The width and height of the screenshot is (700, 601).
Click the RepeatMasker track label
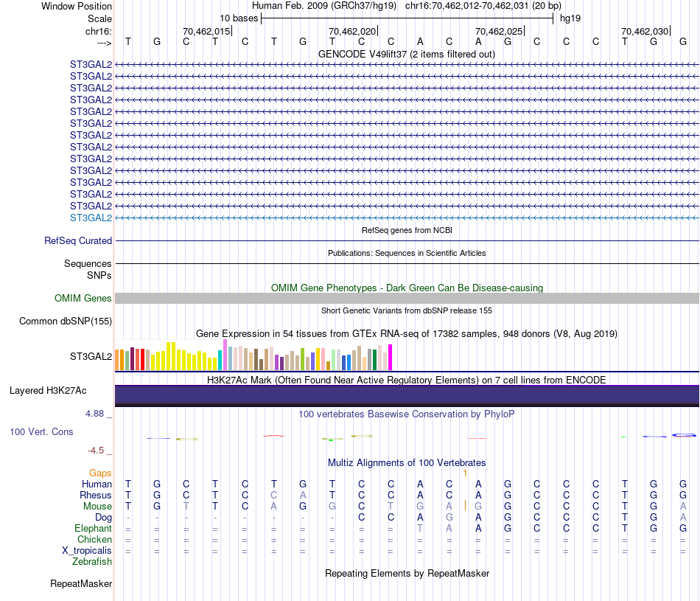pyautogui.click(x=81, y=583)
